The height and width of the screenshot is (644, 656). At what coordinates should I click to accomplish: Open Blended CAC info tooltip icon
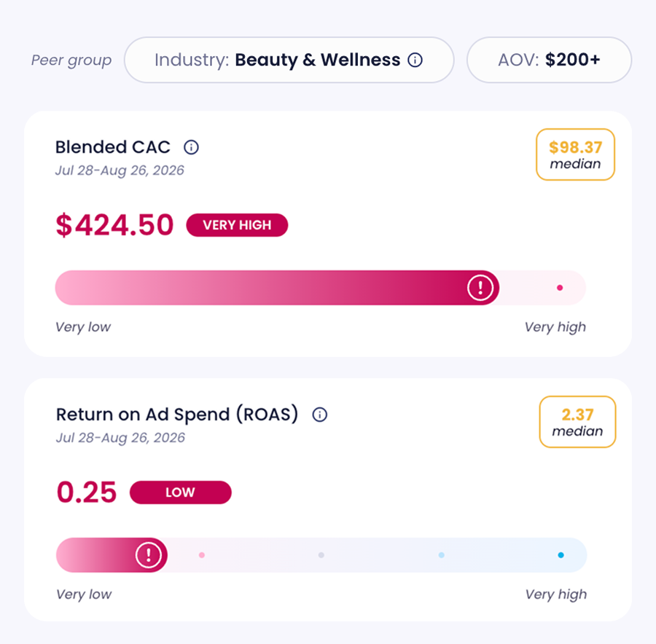(x=191, y=147)
